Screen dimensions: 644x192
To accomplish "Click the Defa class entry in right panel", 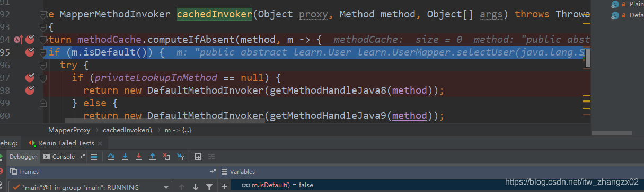I will pyautogui.click(x=628, y=15).
